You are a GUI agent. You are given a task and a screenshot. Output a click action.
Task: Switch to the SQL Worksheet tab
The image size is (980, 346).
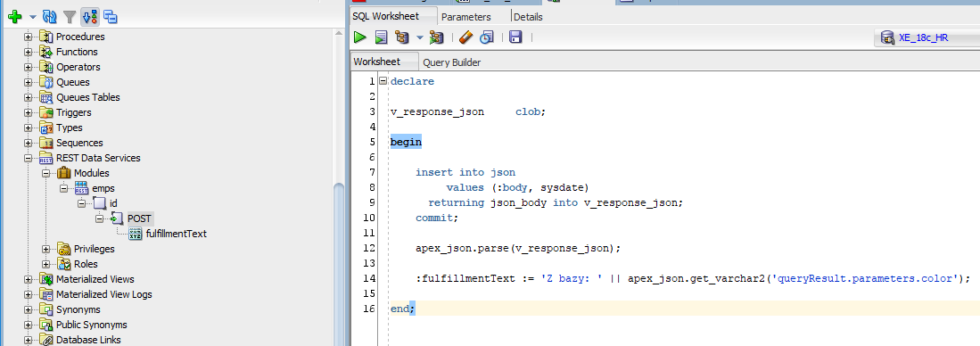pyautogui.click(x=385, y=16)
